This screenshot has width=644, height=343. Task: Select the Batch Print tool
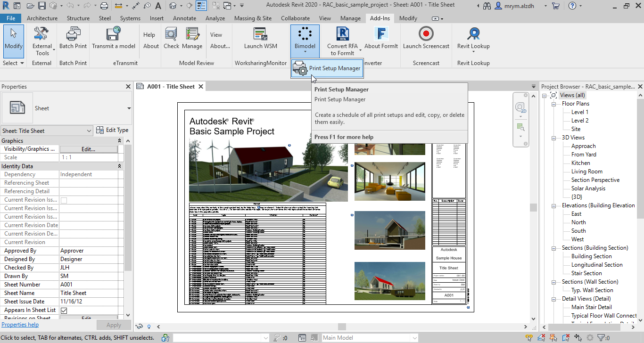click(x=73, y=40)
